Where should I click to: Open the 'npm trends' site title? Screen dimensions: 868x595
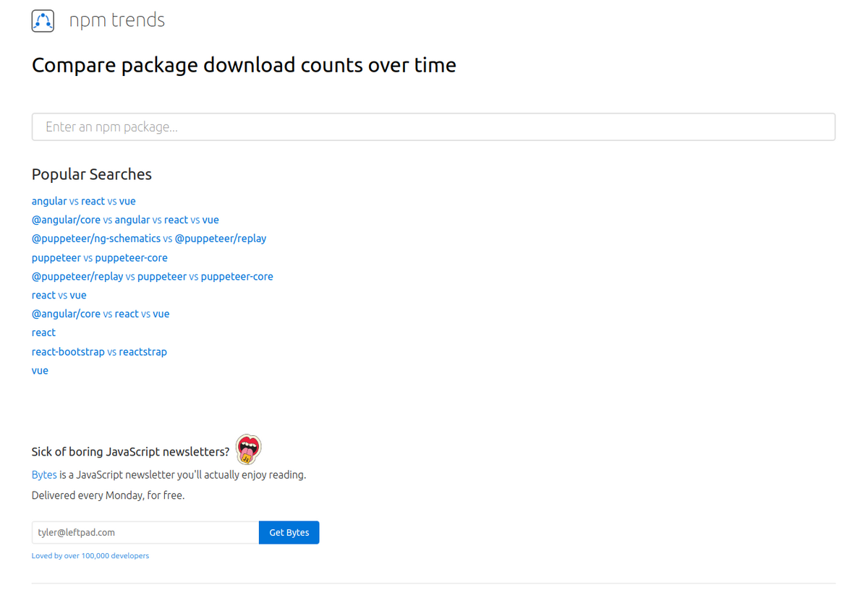point(117,20)
